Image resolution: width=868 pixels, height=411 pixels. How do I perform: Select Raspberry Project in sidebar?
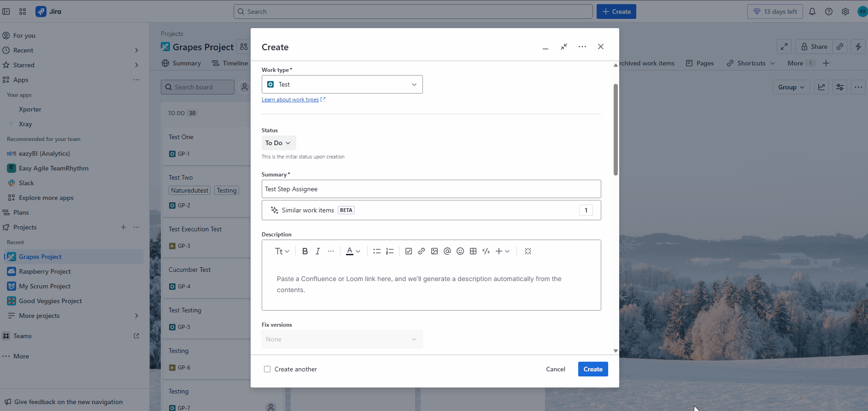click(x=45, y=271)
